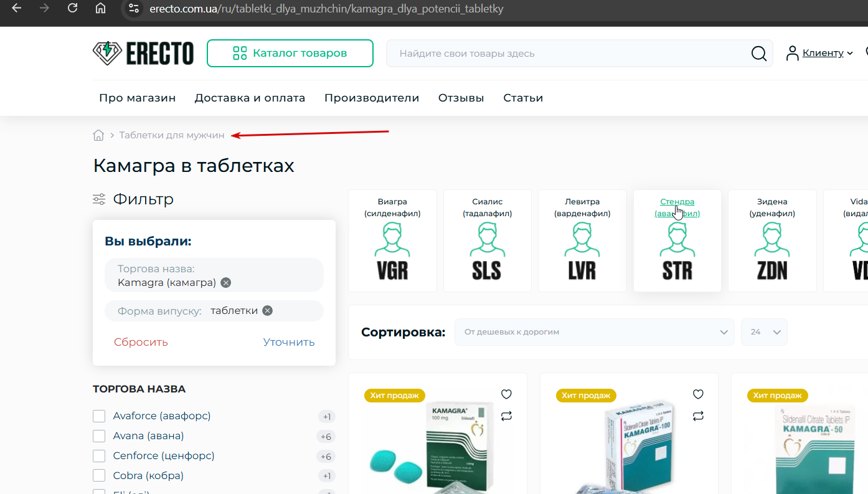Click the +6 count beside Avana
868x494 pixels.
(x=326, y=437)
